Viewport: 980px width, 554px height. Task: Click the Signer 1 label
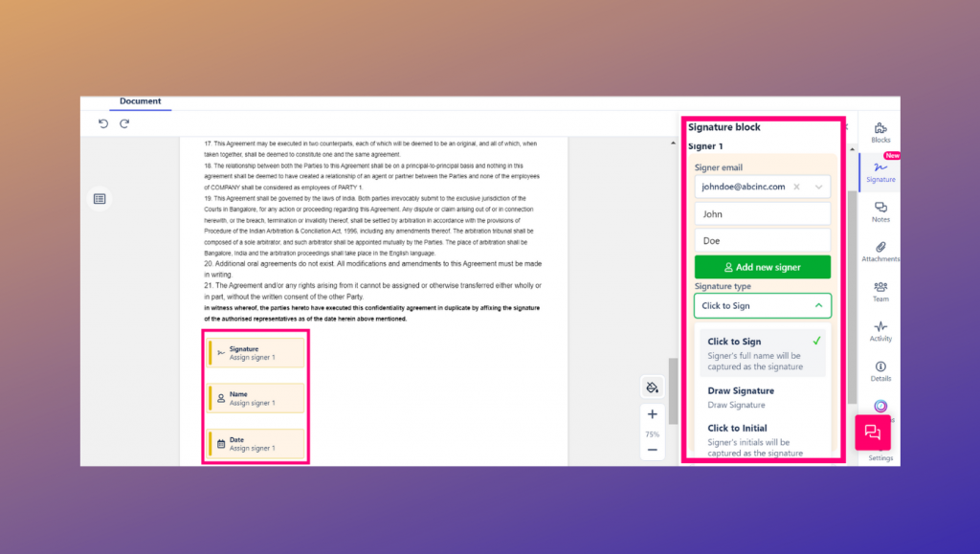[705, 146]
